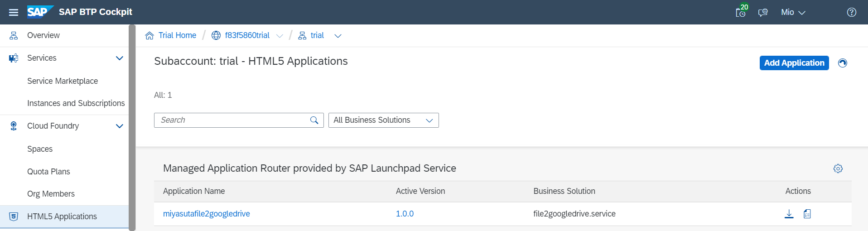Viewport: 868px width, 231px height.
Task: Open logs icon for miyasutafile2googledrive
Action: coord(807,214)
